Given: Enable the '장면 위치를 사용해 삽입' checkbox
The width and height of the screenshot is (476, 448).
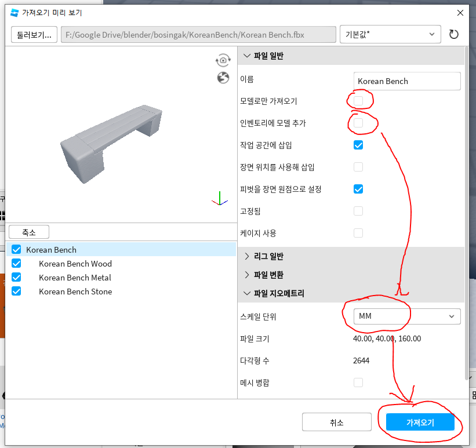Looking at the screenshot, I should tap(358, 167).
